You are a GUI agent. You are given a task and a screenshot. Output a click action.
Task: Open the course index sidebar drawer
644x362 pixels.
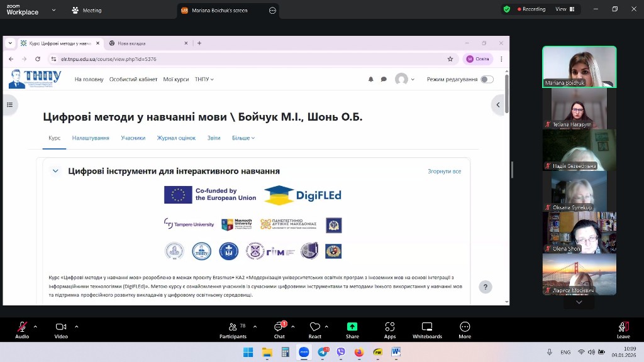(9, 105)
